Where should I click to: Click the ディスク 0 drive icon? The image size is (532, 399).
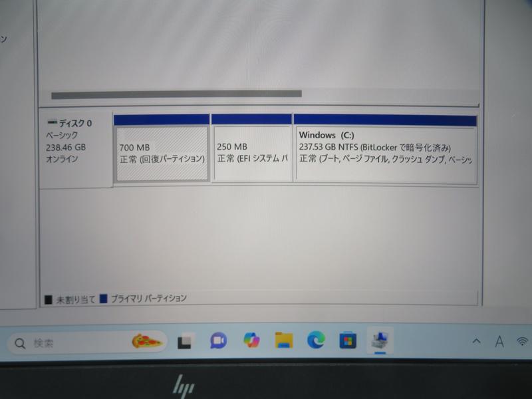(53, 122)
